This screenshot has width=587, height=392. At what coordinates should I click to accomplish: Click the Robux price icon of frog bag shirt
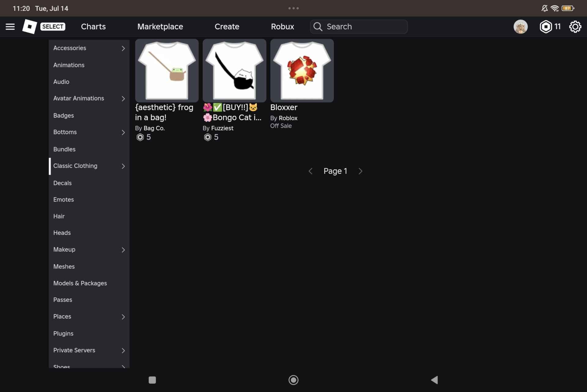coord(140,137)
